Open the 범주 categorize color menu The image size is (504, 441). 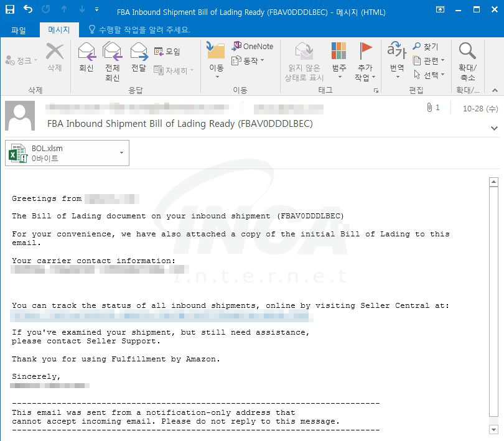(x=339, y=60)
